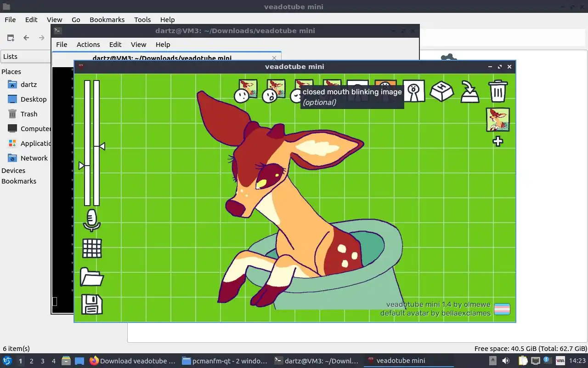Click the import tray arrow icon
The height and width of the screenshot is (368, 588).
coord(469,91)
